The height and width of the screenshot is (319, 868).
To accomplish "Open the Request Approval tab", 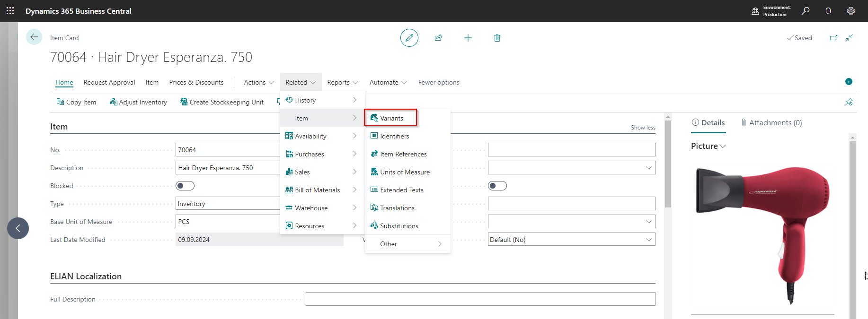I will pyautogui.click(x=109, y=82).
